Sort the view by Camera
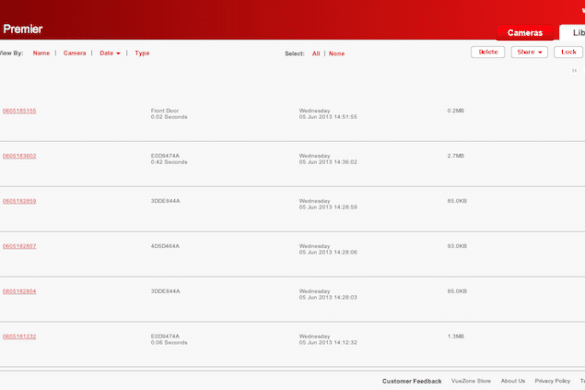This screenshot has height=390, width=585. point(75,53)
